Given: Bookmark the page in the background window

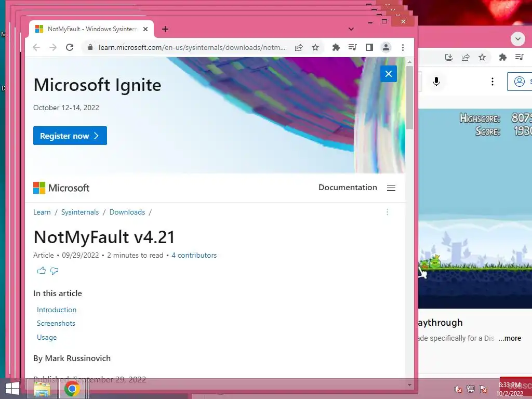Looking at the screenshot, I should pyautogui.click(x=482, y=57).
